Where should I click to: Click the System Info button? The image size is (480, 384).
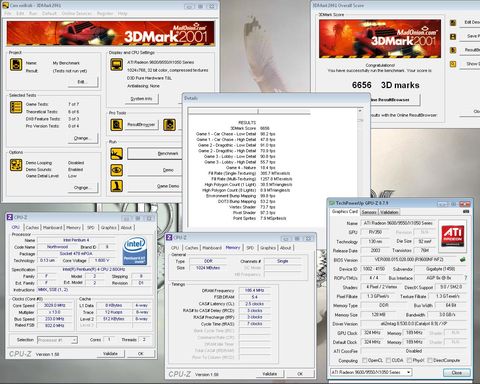[x=141, y=99]
